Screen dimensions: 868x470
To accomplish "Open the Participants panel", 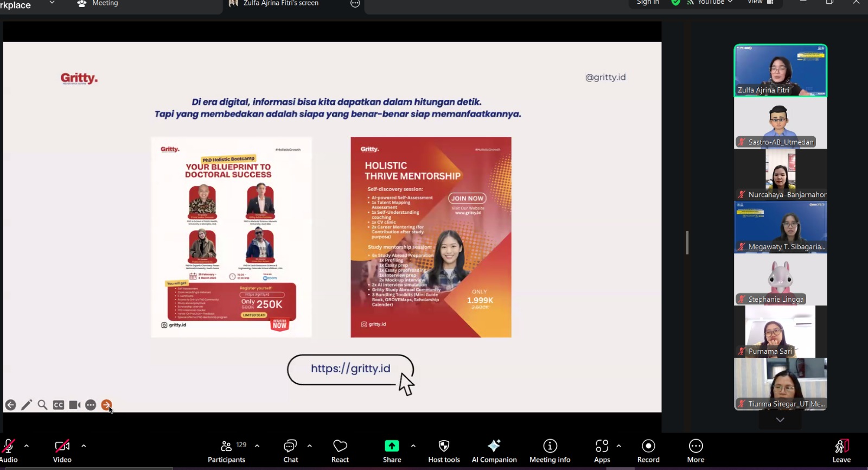I will [x=227, y=450].
